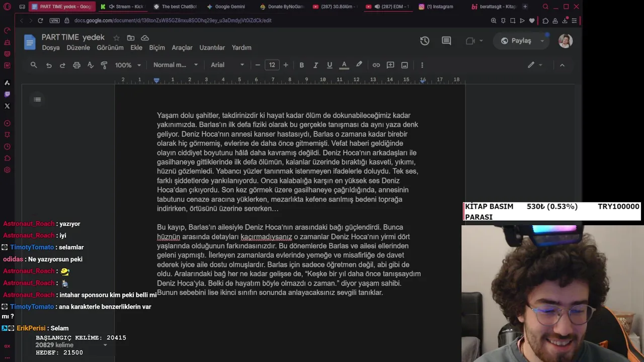Decrease font size with minus button
The image size is (644, 362).
258,65
